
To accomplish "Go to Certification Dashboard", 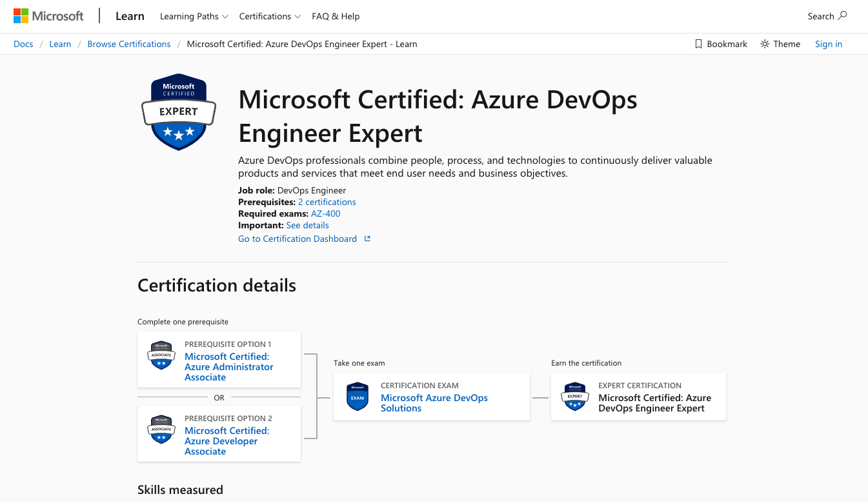I will click(297, 238).
